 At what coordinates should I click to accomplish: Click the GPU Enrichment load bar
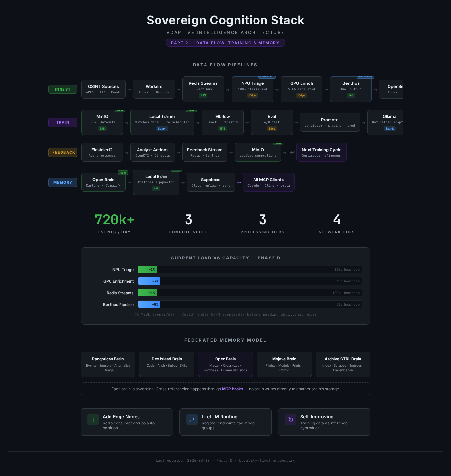pyautogui.click(x=250, y=281)
